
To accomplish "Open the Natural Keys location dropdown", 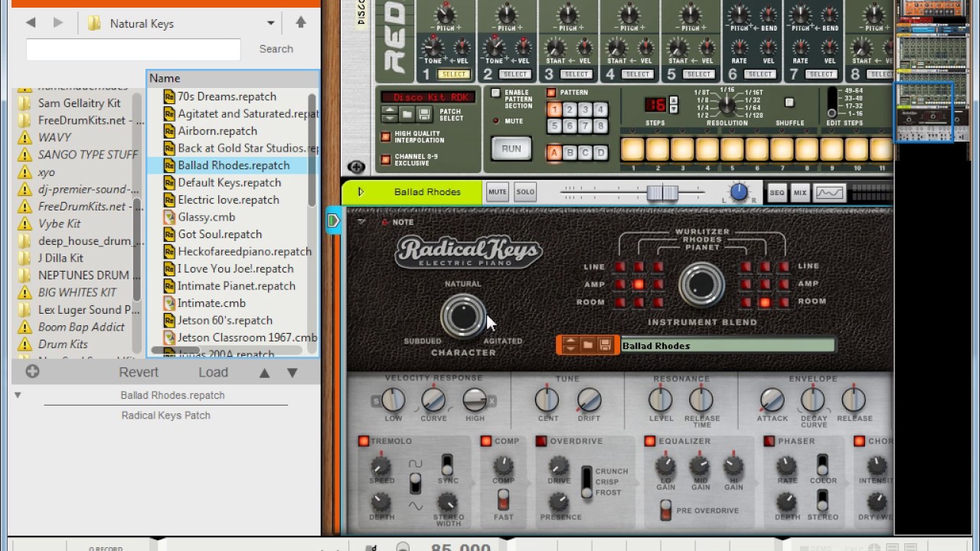I will click(270, 23).
